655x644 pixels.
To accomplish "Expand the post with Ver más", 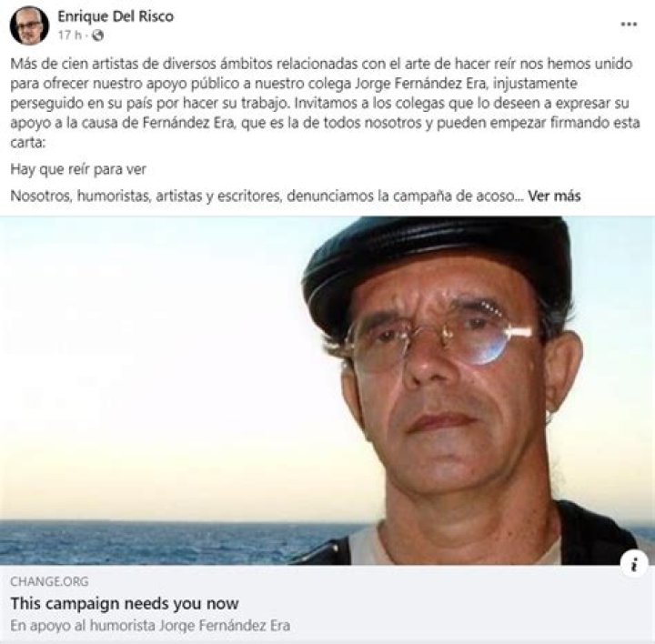I will coord(554,196).
